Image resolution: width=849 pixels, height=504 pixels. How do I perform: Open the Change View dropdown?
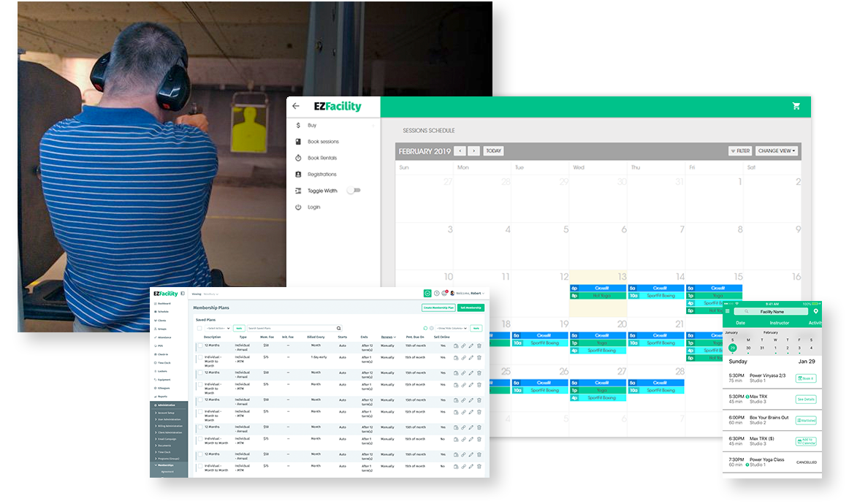pos(777,151)
